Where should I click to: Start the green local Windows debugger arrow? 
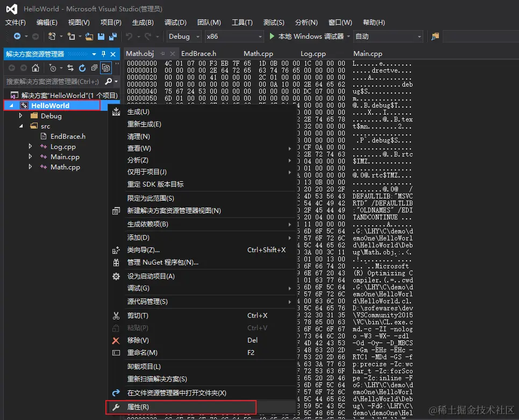click(272, 36)
